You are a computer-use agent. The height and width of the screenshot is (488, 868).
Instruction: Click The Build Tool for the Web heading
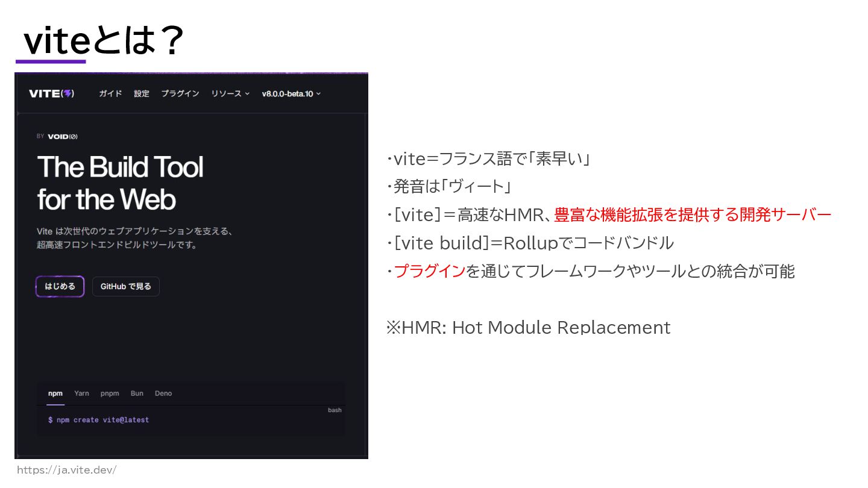pos(121,183)
